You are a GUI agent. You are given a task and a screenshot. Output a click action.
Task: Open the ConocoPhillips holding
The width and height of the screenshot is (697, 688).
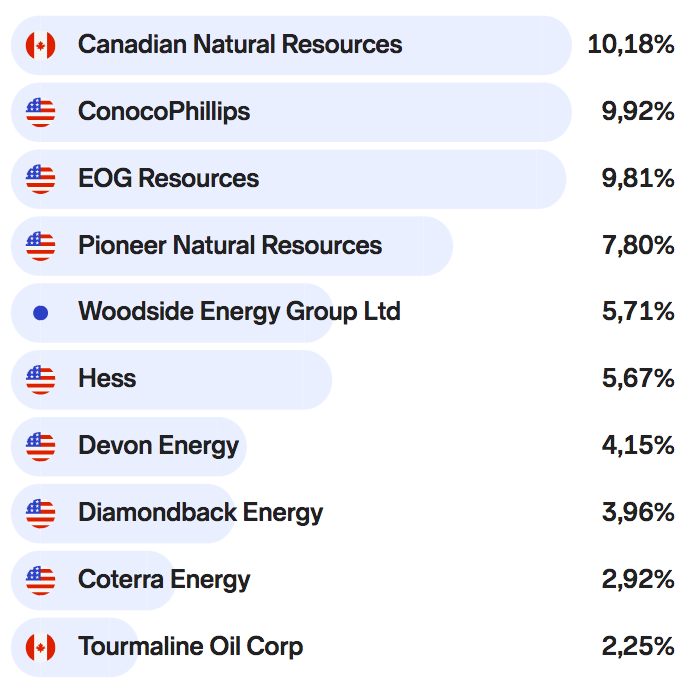coord(164,112)
